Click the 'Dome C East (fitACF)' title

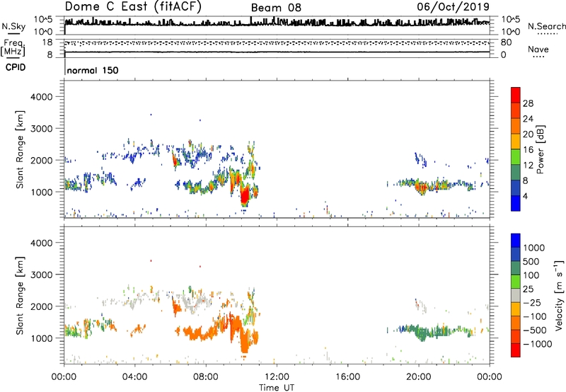tap(133, 7)
